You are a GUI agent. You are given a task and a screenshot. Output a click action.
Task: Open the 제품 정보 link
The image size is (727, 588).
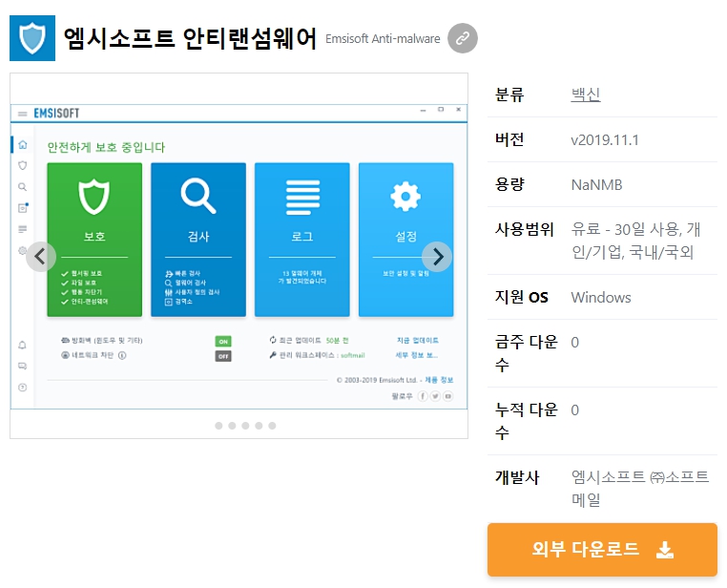[439, 380]
